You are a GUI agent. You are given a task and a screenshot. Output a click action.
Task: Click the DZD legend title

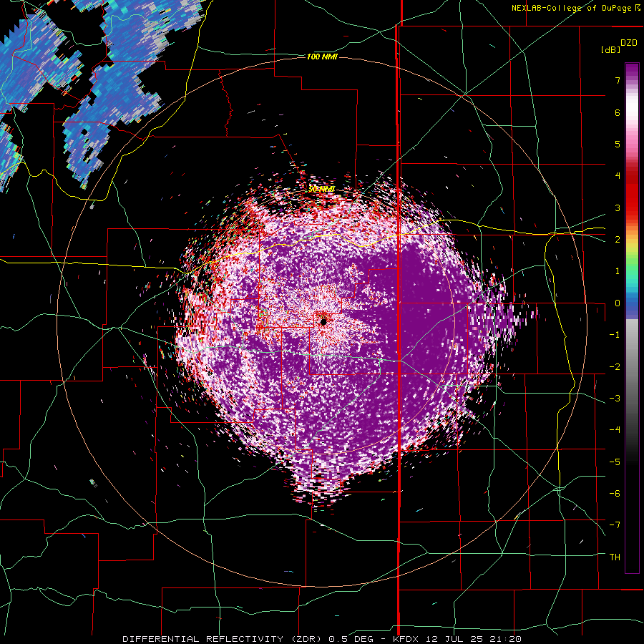pos(629,43)
